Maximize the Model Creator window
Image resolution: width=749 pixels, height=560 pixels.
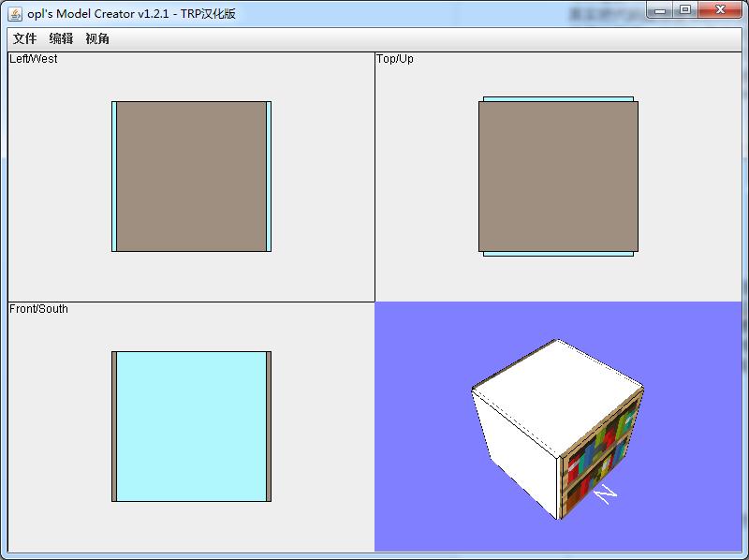point(685,10)
